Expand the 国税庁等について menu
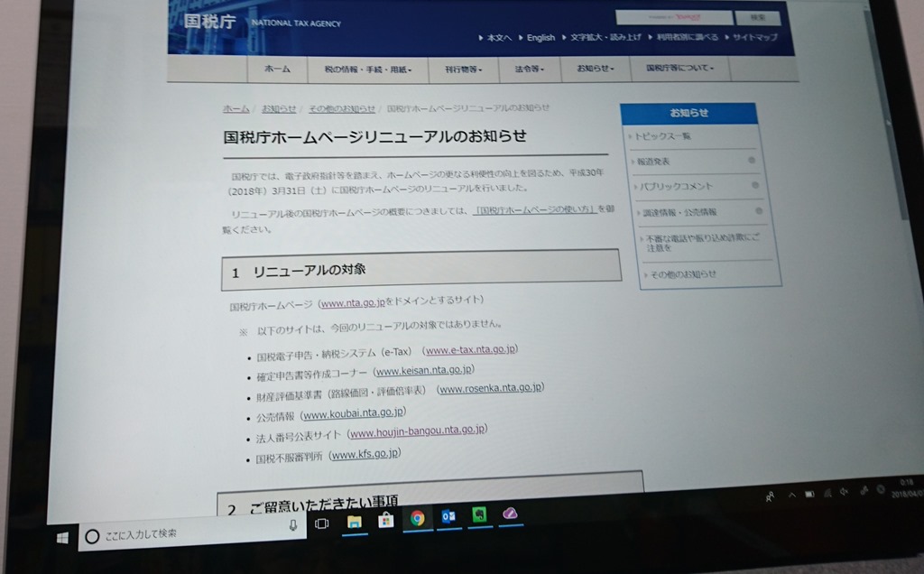Image resolution: width=924 pixels, height=574 pixels. pyautogui.click(x=679, y=68)
